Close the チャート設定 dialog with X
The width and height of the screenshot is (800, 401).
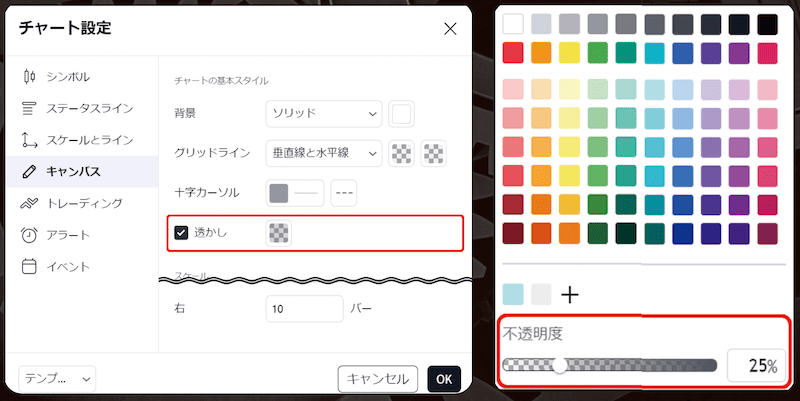click(450, 29)
